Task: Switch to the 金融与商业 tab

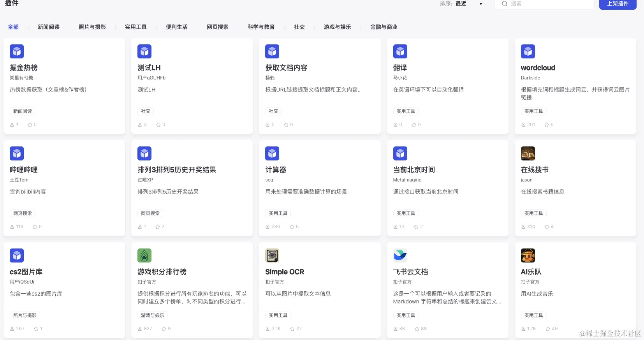Action: (x=384, y=27)
